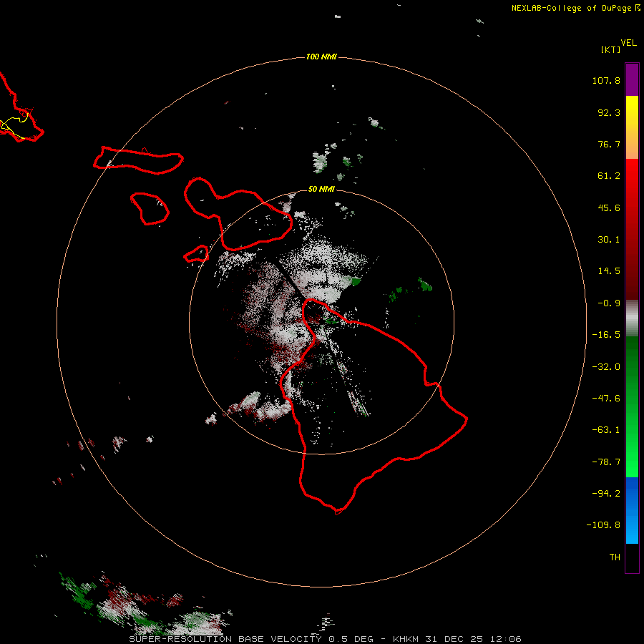Screen dimensions: 644x644
Task: Select the 14.5 value on velocity scale
Action: coord(609,271)
